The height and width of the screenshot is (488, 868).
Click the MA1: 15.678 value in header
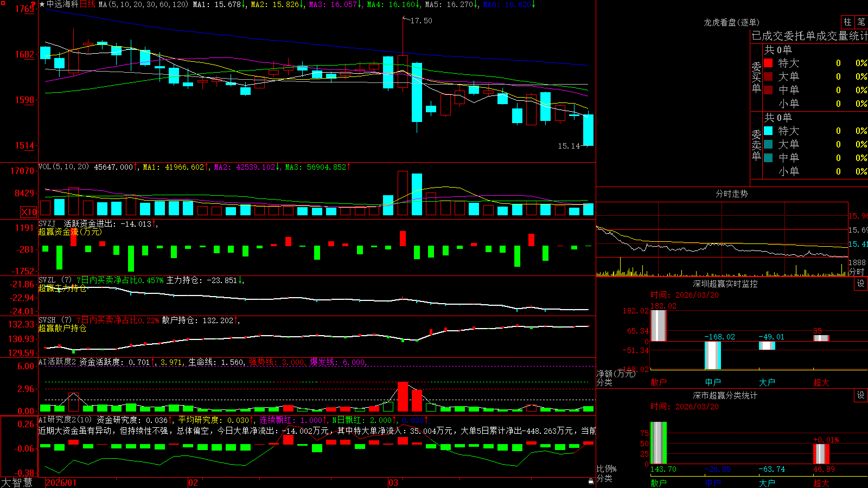[220, 4]
